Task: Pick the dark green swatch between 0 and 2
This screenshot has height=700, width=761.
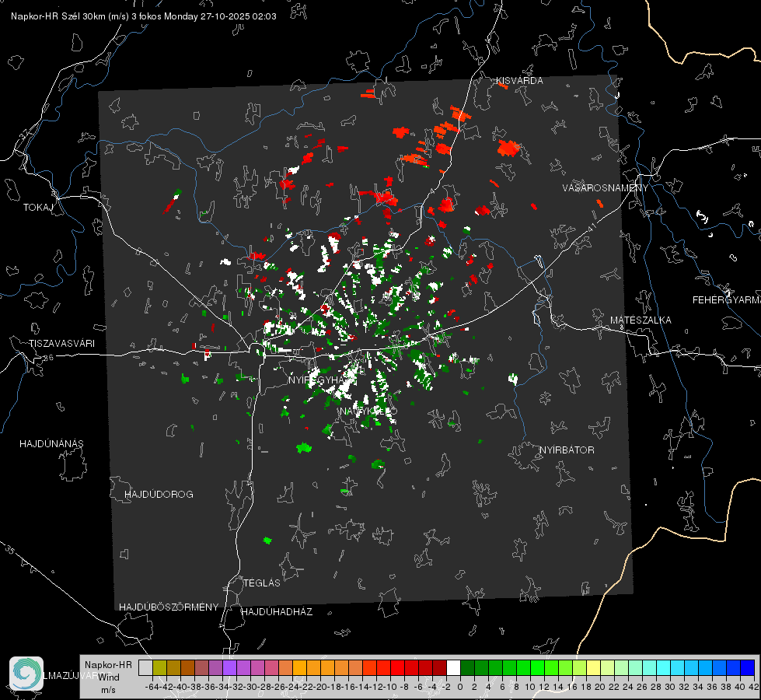Action: pos(467,667)
